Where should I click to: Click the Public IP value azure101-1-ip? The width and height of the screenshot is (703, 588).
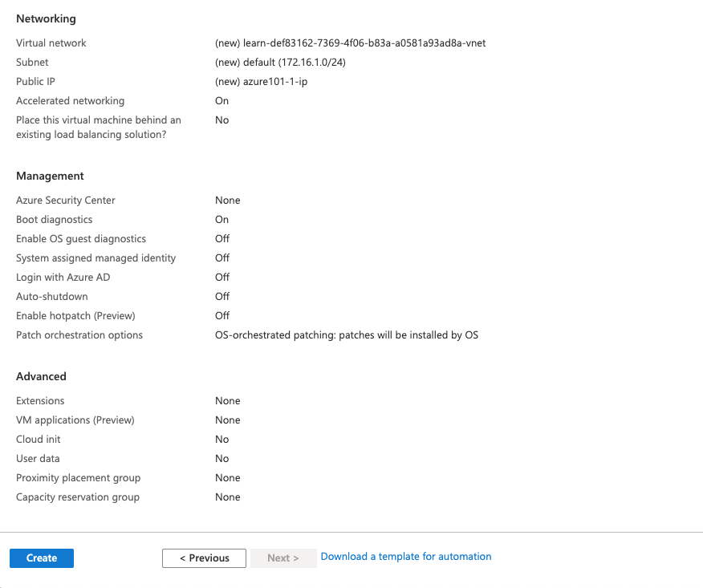pyautogui.click(x=261, y=82)
